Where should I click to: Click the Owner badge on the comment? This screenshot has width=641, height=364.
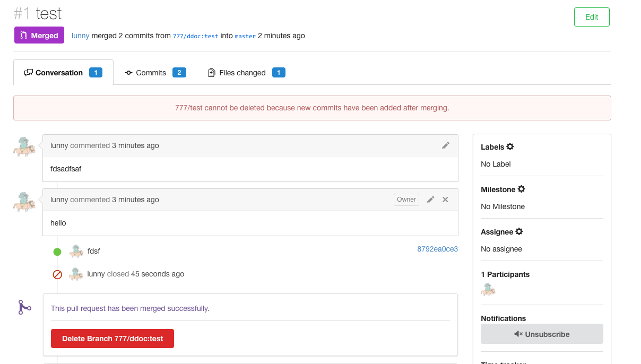click(x=406, y=200)
